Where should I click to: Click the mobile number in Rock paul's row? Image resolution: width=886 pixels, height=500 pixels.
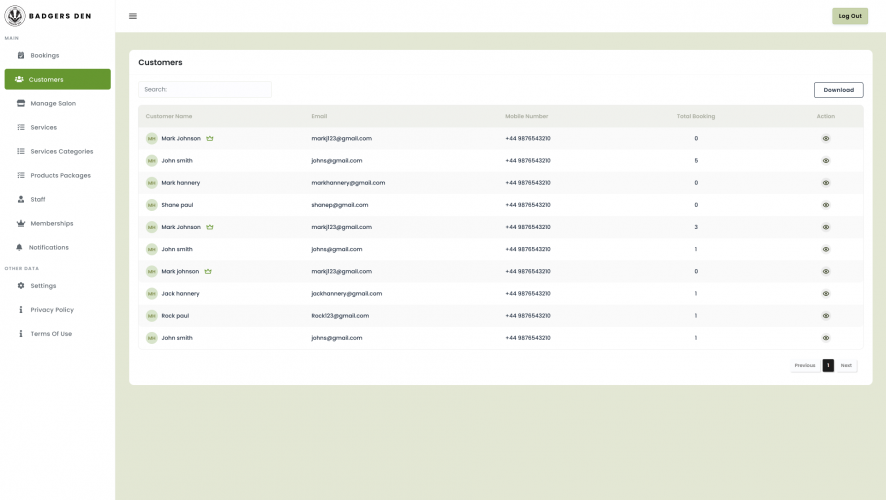pyautogui.click(x=528, y=316)
